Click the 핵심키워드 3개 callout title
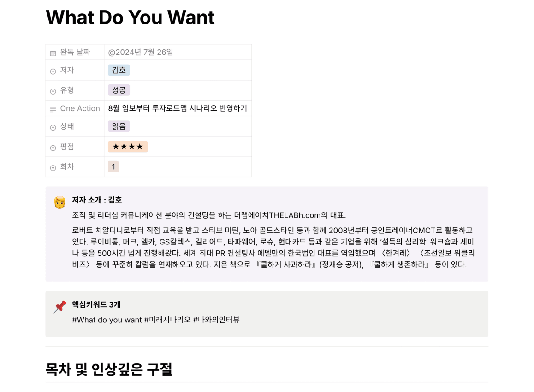This screenshot has width=534, height=392. pyautogui.click(x=96, y=304)
